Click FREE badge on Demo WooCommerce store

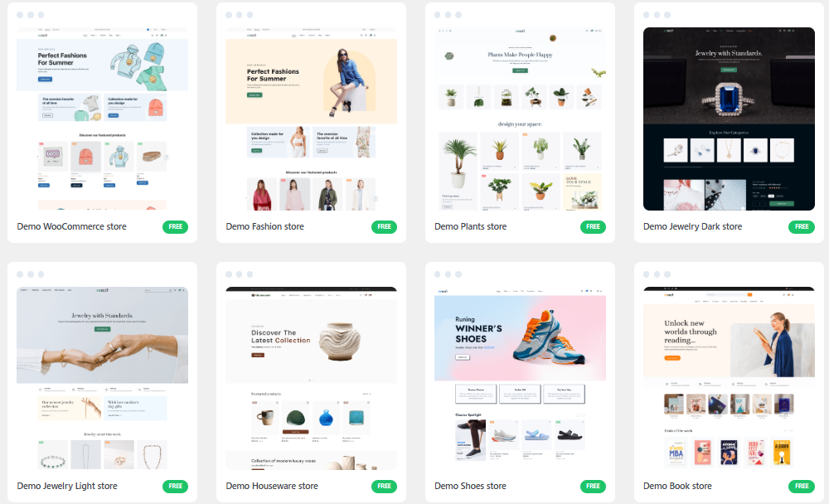click(176, 227)
